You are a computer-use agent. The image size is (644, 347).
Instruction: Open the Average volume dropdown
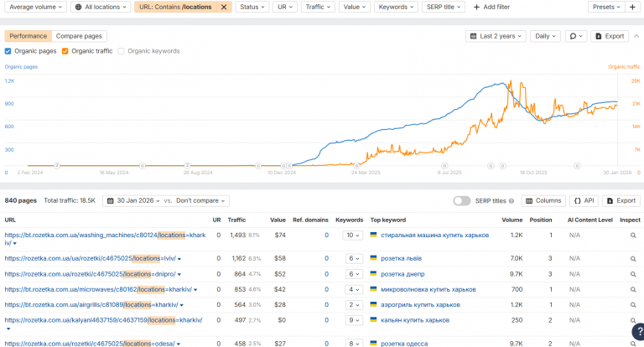coord(36,7)
